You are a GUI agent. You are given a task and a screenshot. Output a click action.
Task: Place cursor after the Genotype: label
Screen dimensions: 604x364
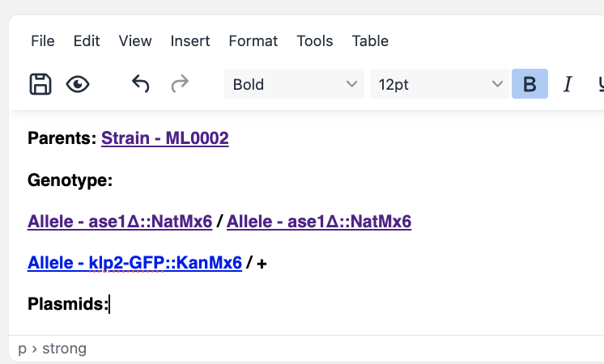click(x=113, y=180)
